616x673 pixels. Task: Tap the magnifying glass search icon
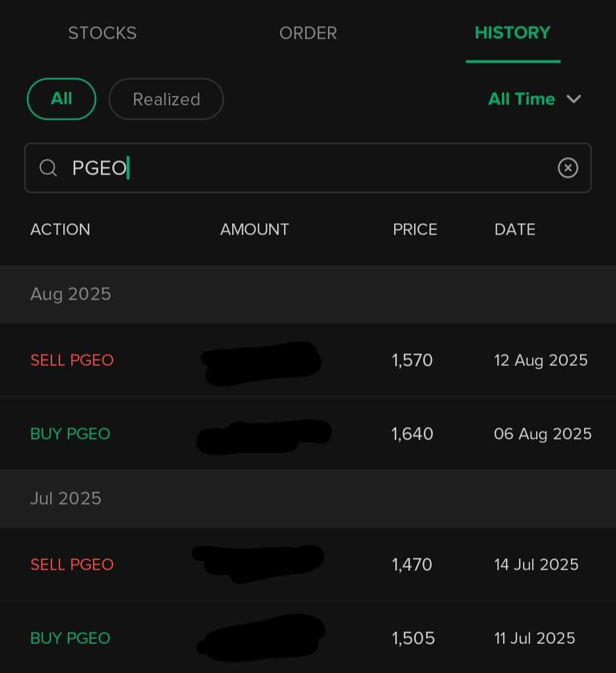pos(48,168)
